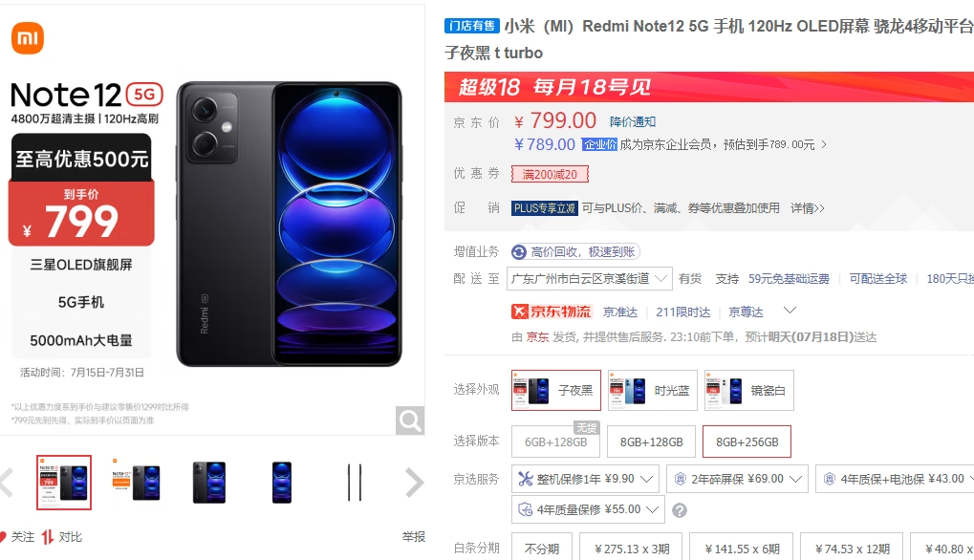
Task: Choose the 8GB+128GB version
Action: pyautogui.click(x=651, y=442)
